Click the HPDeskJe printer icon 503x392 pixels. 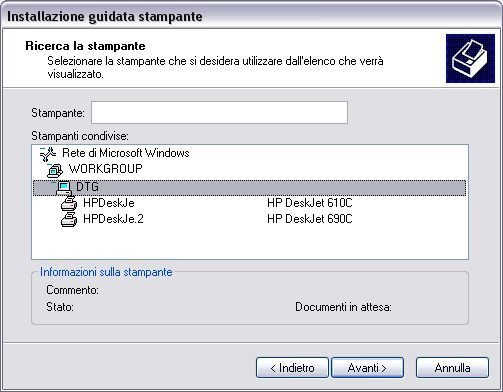click(x=69, y=203)
